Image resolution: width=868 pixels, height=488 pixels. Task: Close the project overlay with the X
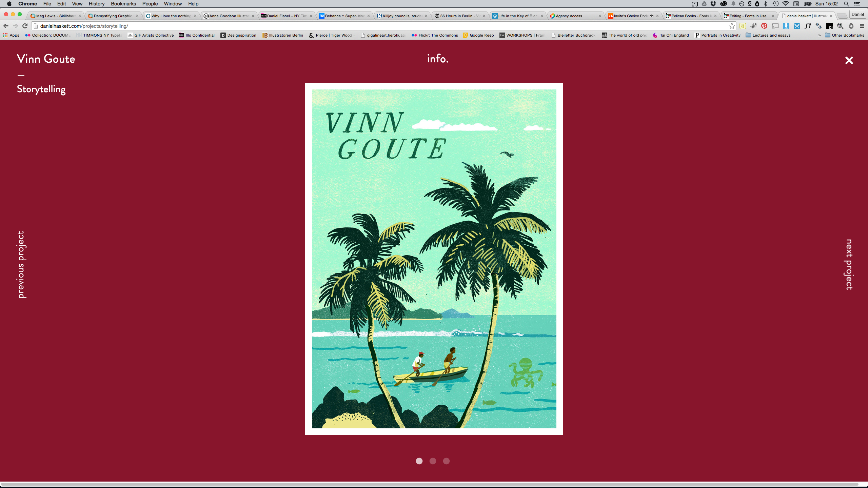pos(849,60)
